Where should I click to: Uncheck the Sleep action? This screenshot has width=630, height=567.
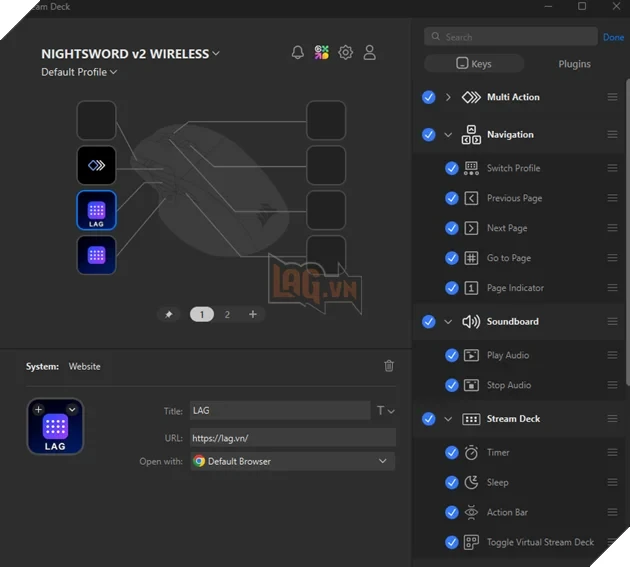point(452,482)
